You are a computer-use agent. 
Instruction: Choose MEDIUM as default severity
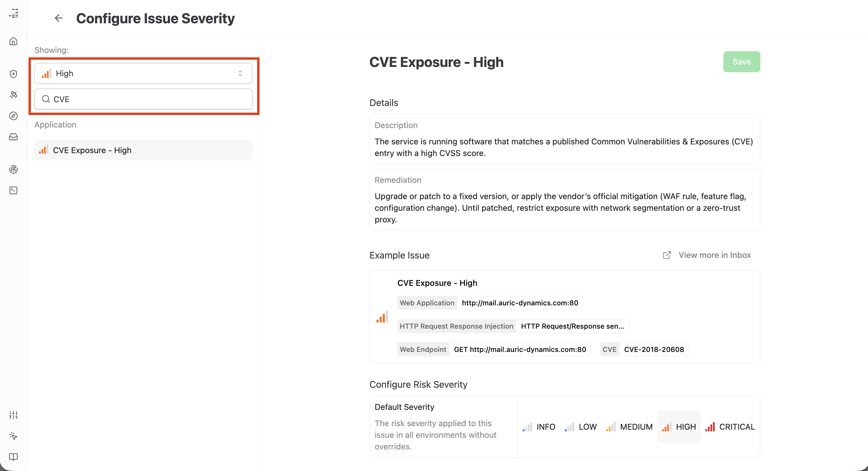pos(629,427)
